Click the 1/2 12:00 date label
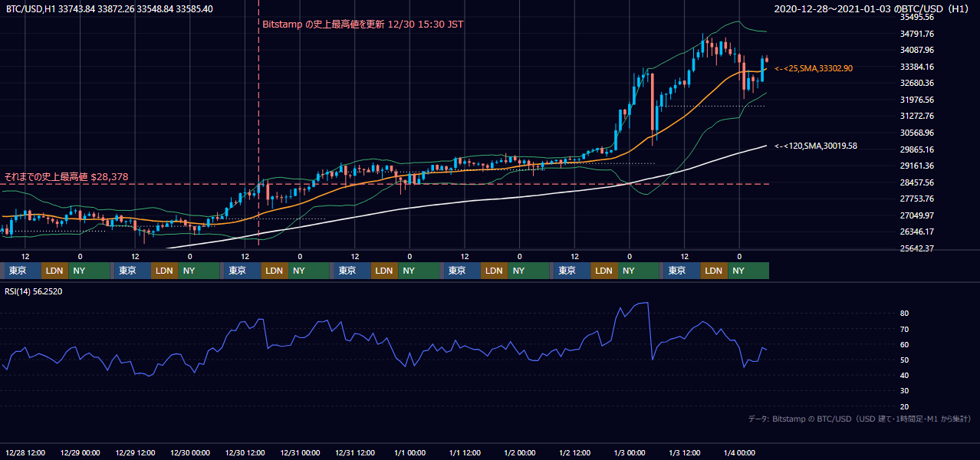Screen dimensions: 980x460 pyautogui.click(x=575, y=453)
